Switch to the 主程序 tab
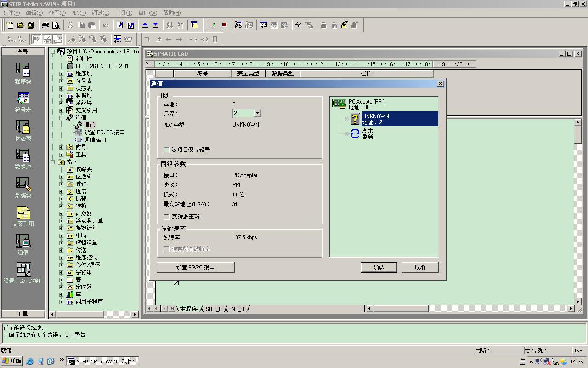 (x=188, y=309)
